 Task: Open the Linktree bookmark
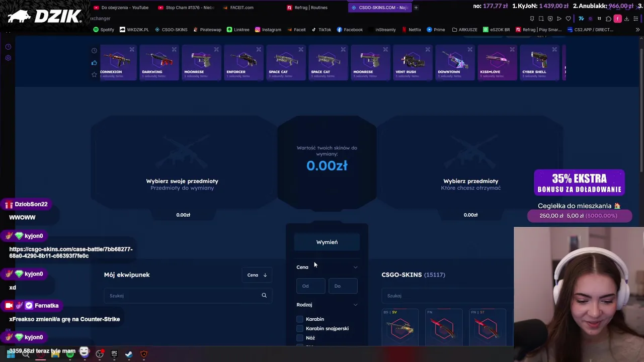238,30
